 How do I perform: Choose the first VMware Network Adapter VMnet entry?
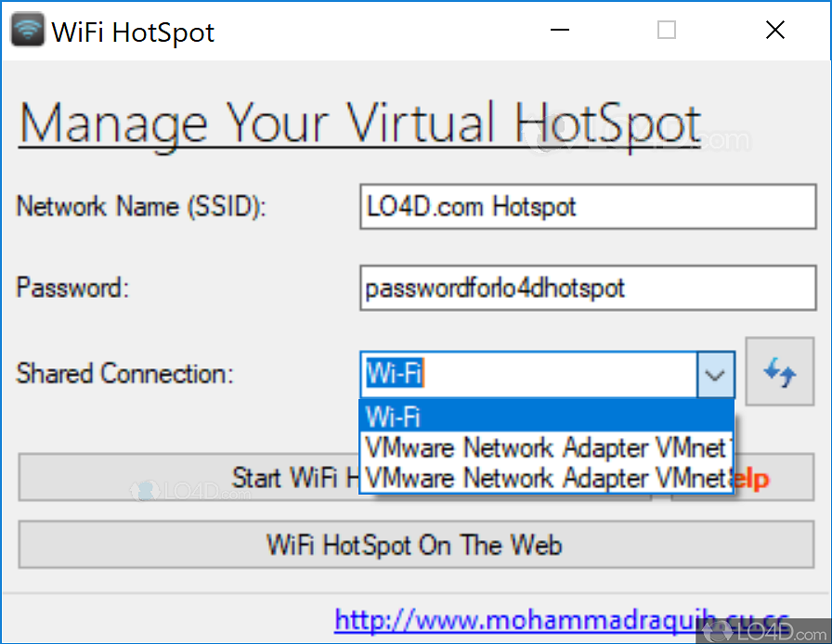click(x=547, y=447)
